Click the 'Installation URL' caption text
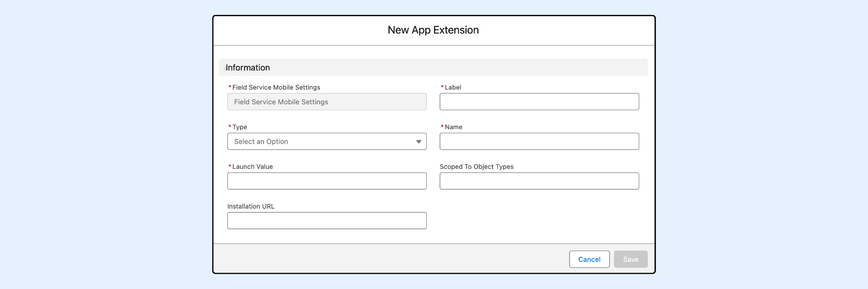The height and width of the screenshot is (289, 868). 251,206
